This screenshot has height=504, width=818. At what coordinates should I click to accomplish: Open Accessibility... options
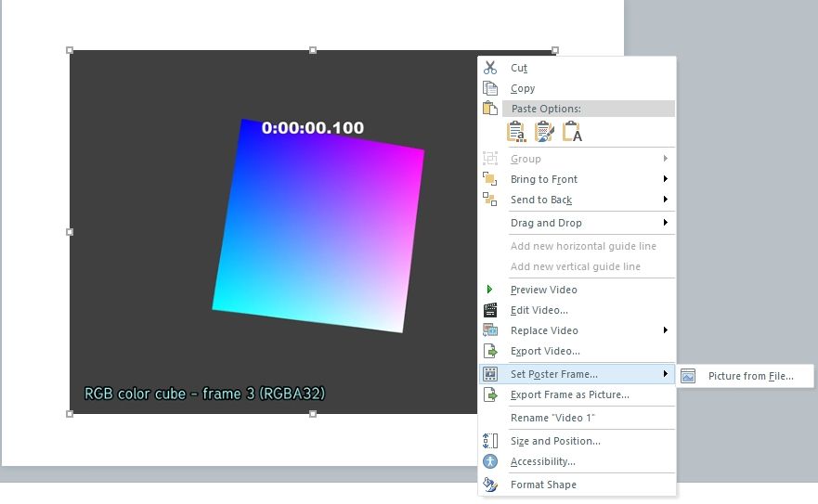coord(577,461)
